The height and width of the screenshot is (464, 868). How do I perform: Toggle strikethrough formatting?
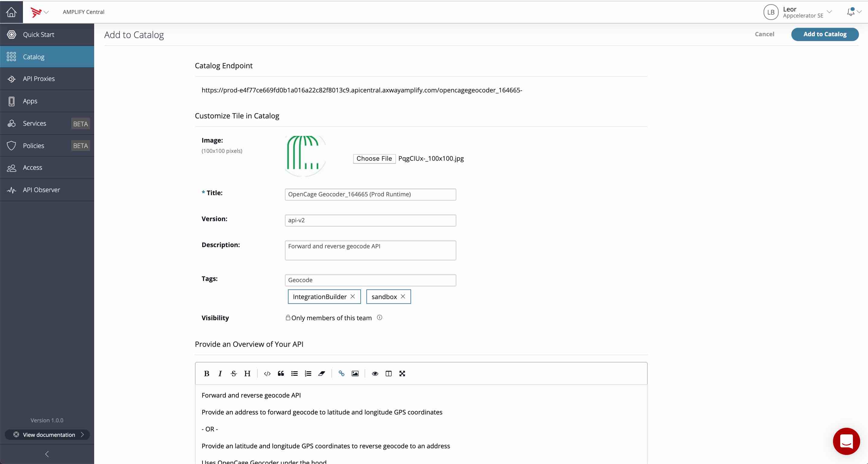234,373
